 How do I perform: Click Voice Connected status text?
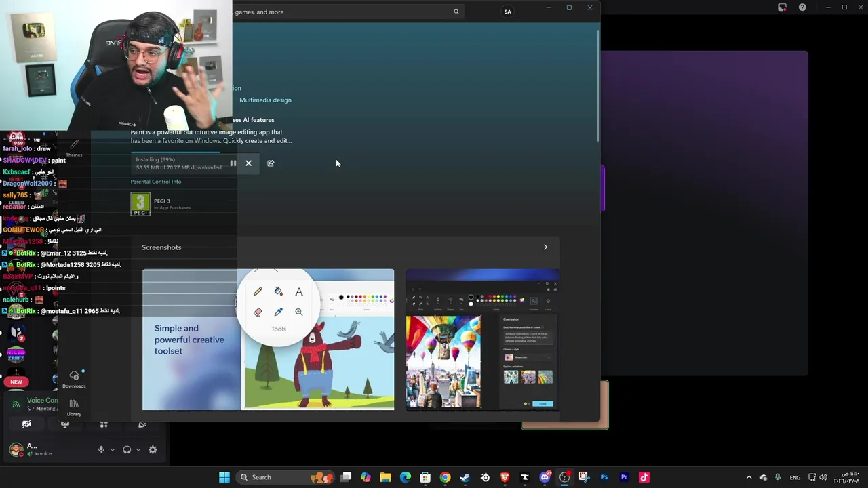click(x=43, y=401)
